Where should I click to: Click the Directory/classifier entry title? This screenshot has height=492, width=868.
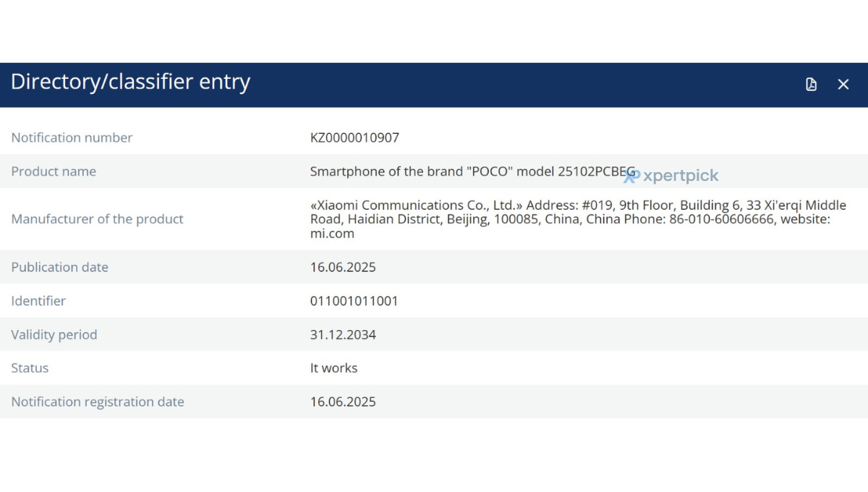(x=130, y=82)
